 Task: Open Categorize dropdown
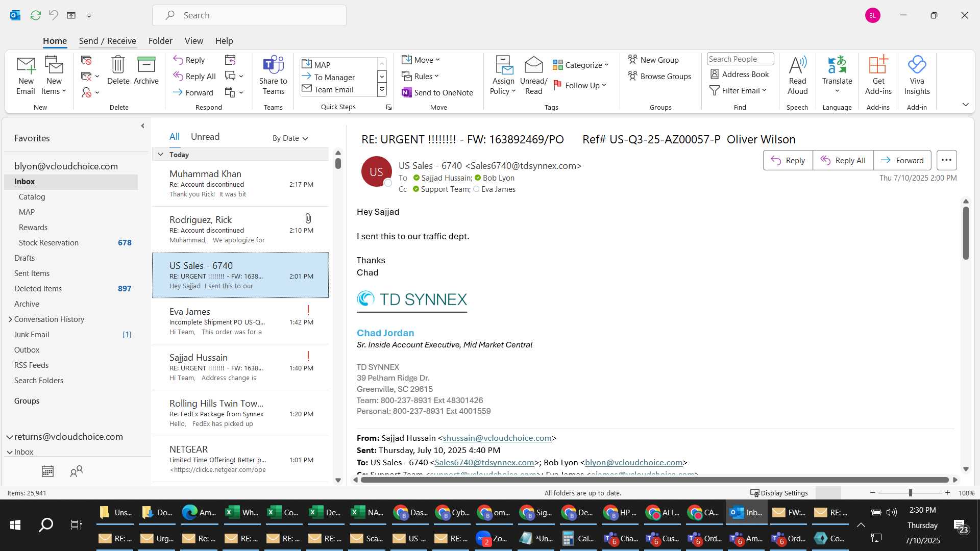coord(581,65)
